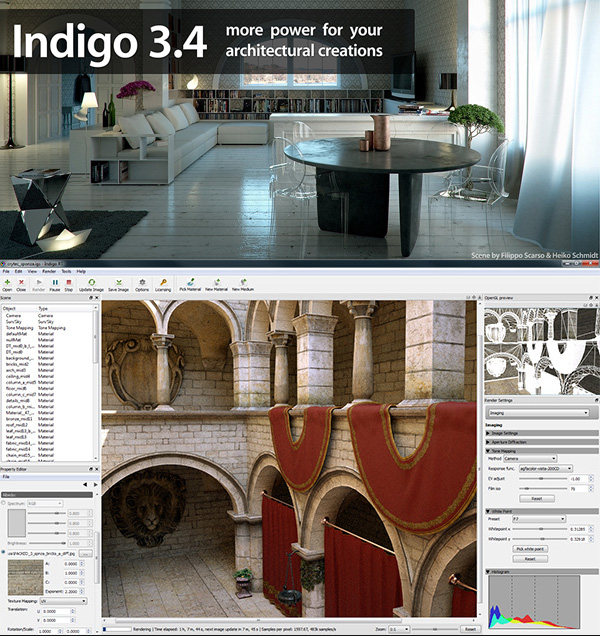The image size is (600, 636).
Task: Open the Response func. dropdown
Action: pyautogui.click(x=546, y=468)
